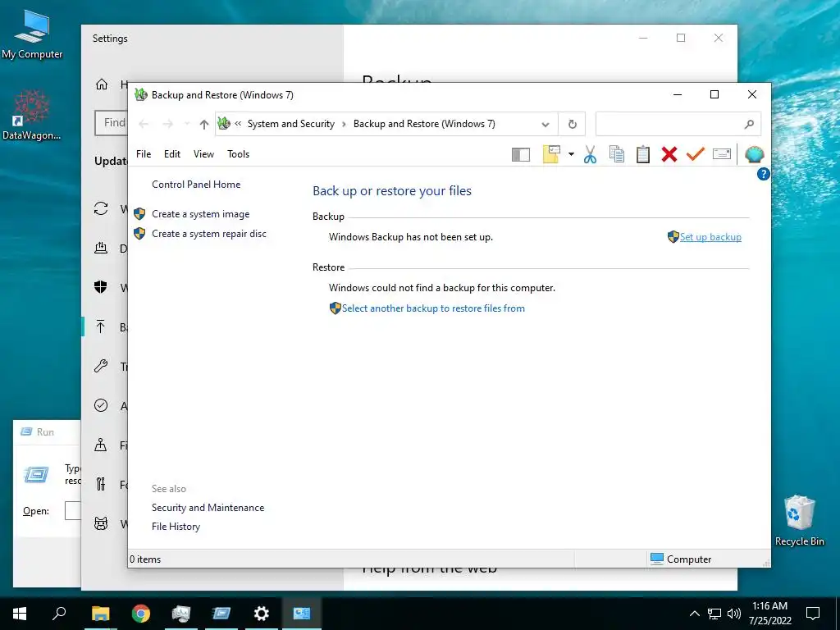Click Backup and Restore (Windows 7) breadcrumb
Screen dimensions: 840x630
click(424, 124)
